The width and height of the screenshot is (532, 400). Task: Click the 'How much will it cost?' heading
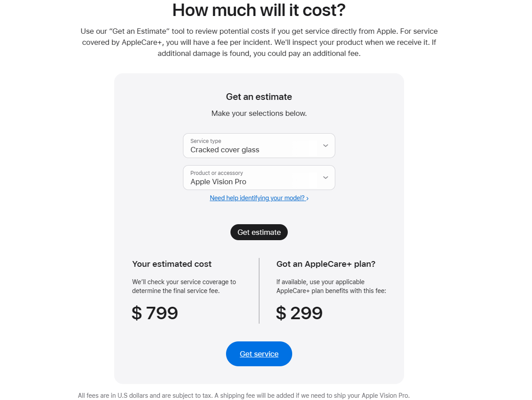tap(258, 10)
